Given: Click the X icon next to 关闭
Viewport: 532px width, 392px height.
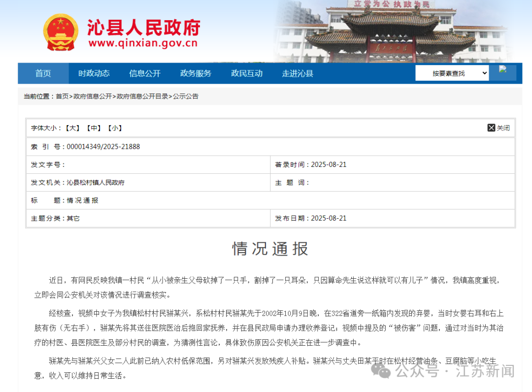Looking at the screenshot, I should pos(491,128).
